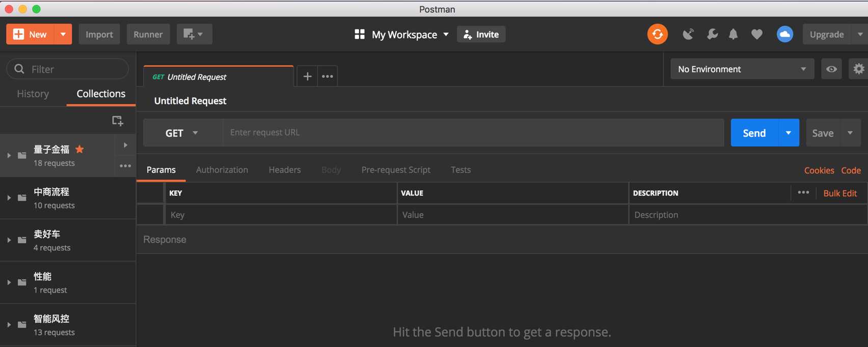Click environment quick look eye icon

click(x=831, y=69)
